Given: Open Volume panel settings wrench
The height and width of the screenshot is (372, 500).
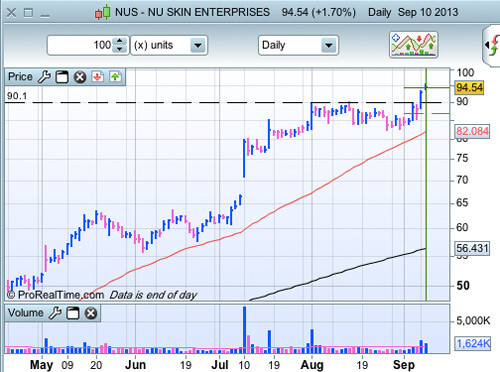Looking at the screenshot, I should (55, 313).
